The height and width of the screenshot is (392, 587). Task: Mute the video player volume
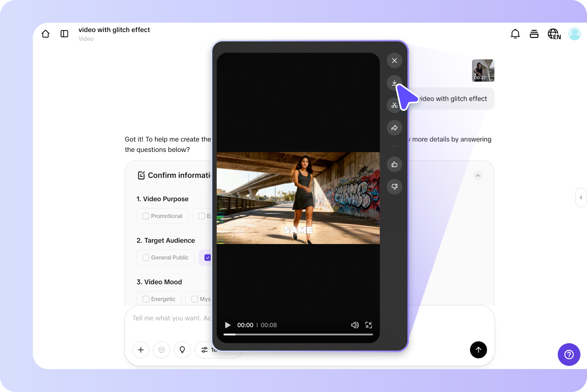[x=355, y=325]
